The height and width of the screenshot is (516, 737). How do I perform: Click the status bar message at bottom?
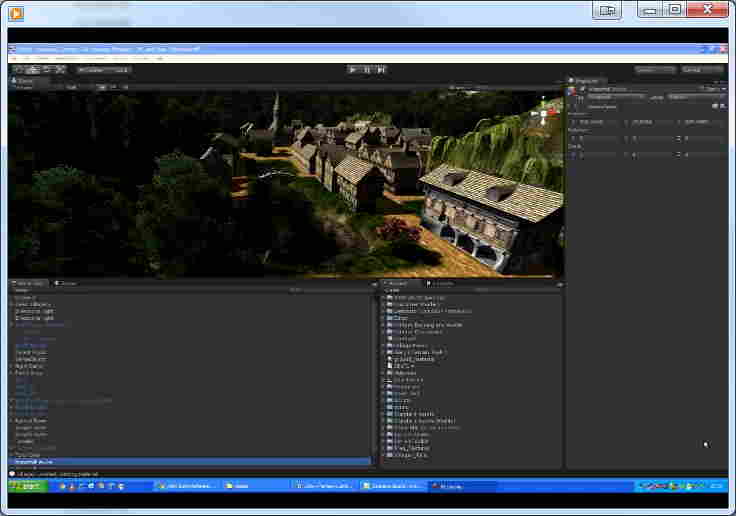[57, 474]
